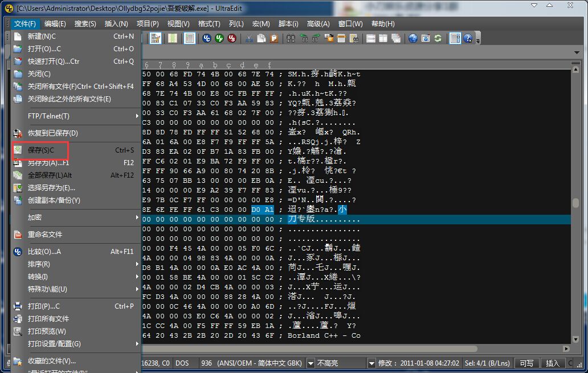Tile windows vertically via toolbar icon
This screenshot has width=588, height=373.
[x=383, y=38]
